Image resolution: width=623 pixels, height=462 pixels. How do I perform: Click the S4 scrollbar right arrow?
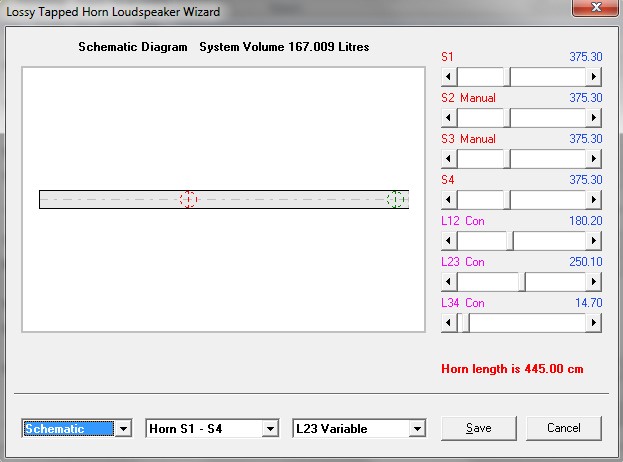[594, 199]
